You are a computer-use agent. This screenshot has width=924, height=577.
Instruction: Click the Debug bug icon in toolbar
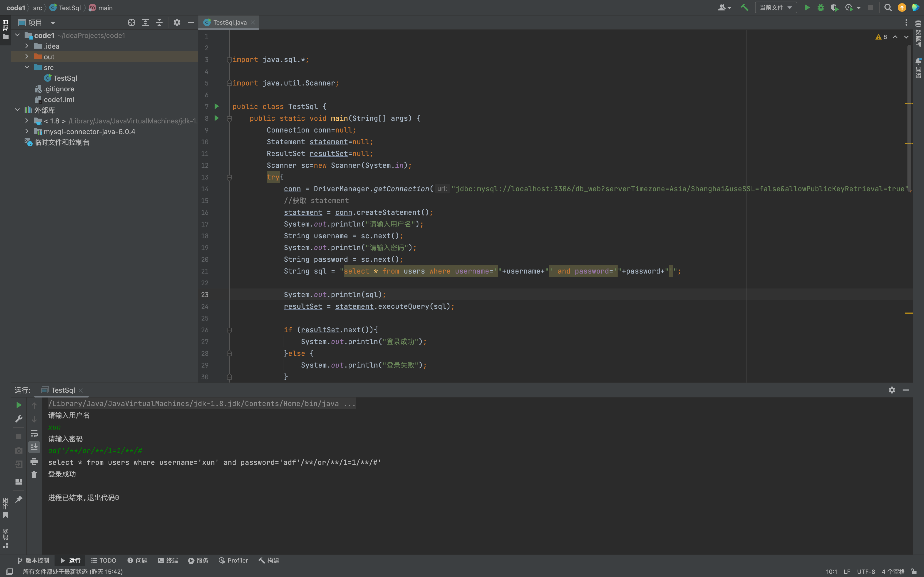pos(821,8)
